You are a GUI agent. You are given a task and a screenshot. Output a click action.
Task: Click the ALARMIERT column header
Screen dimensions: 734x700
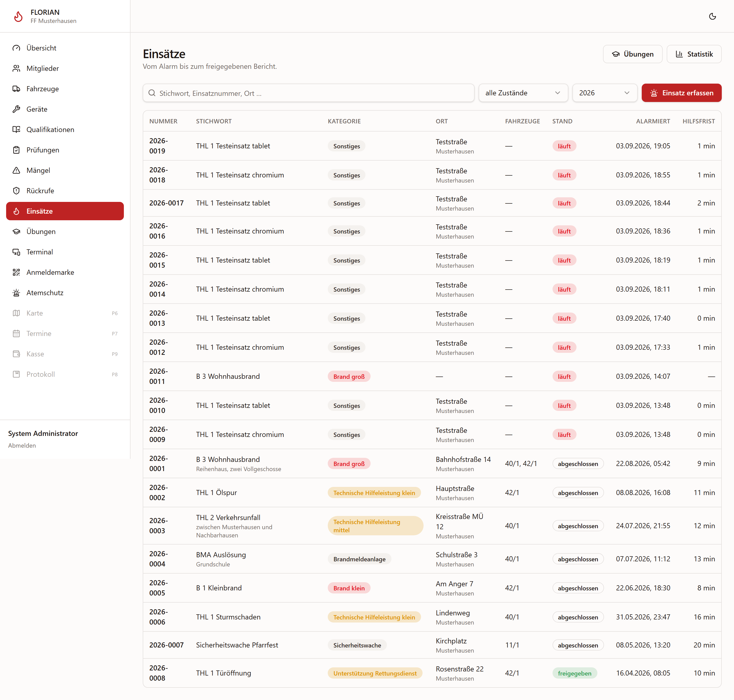click(653, 121)
